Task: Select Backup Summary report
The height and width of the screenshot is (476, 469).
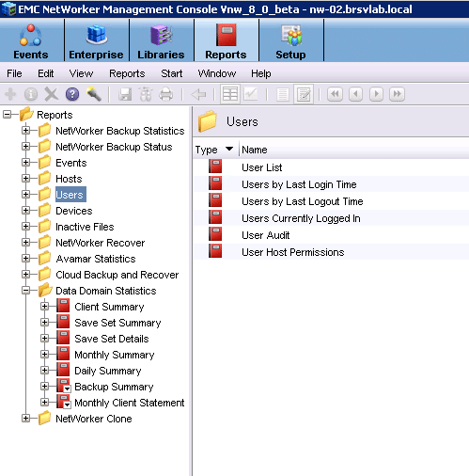Action: point(114,387)
